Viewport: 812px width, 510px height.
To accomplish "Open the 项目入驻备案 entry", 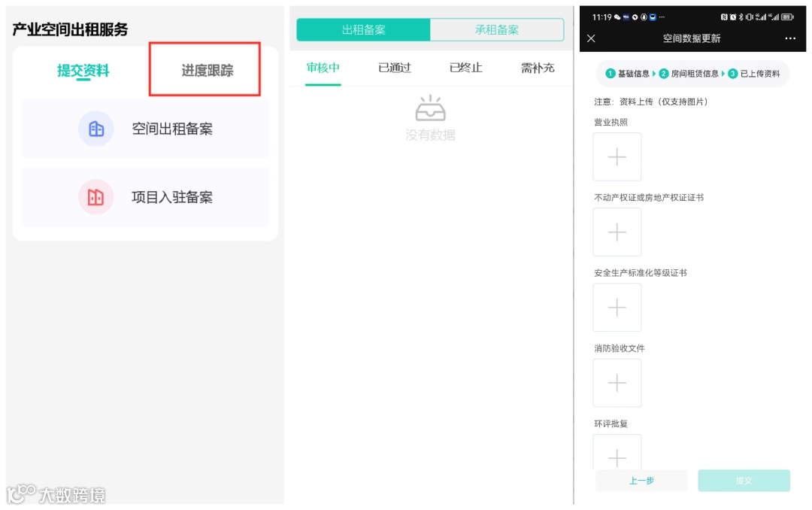I will (146, 197).
